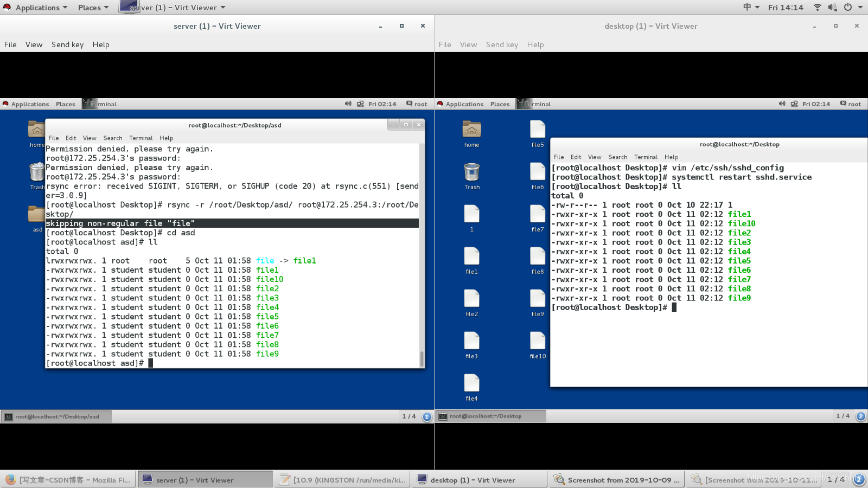The height and width of the screenshot is (488, 868).
Task: Click root@localhost:~/Desktop task in desktop VM bottom panel
Action: point(490,416)
